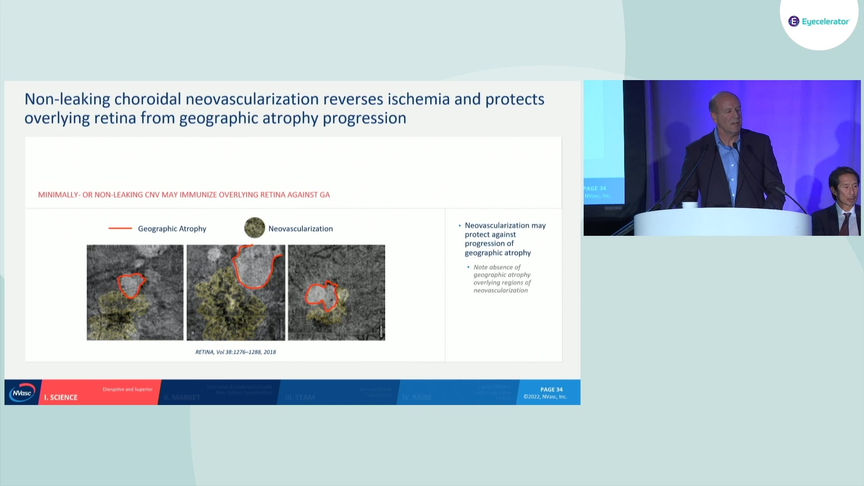
Task: Open the middle retina scan image
Action: [x=236, y=292]
